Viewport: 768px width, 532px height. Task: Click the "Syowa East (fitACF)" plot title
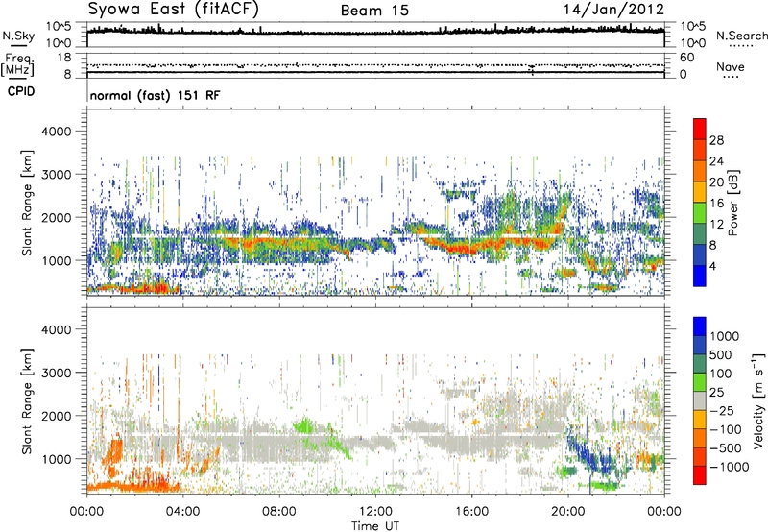(x=173, y=10)
